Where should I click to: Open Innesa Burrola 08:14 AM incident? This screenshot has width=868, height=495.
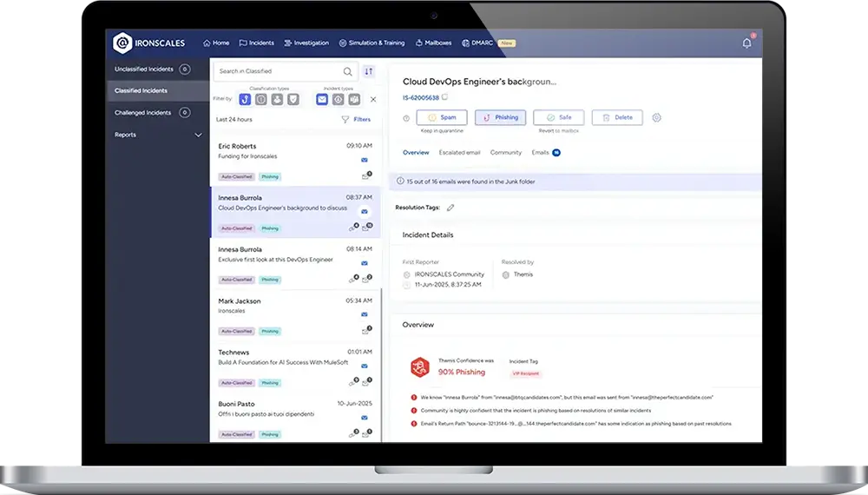(296, 264)
